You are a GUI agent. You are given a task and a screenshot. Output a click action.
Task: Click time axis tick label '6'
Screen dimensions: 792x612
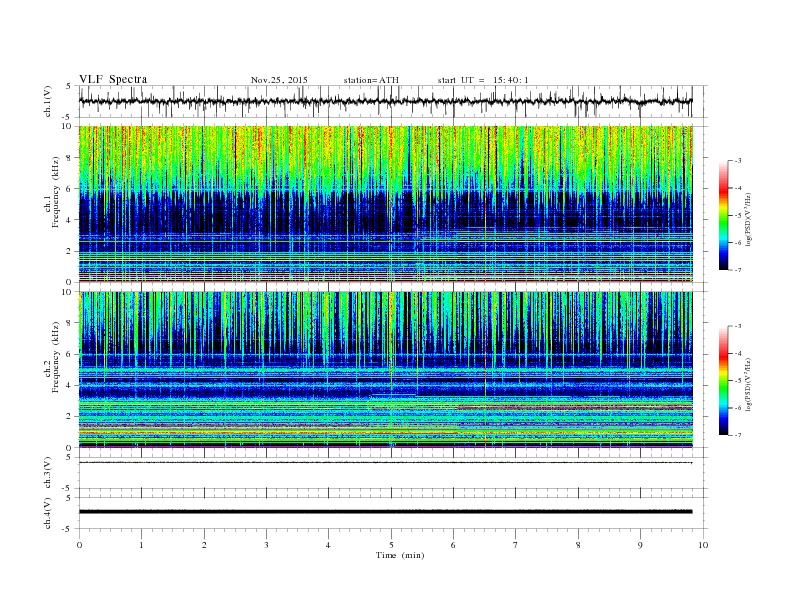pyautogui.click(x=453, y=545)
